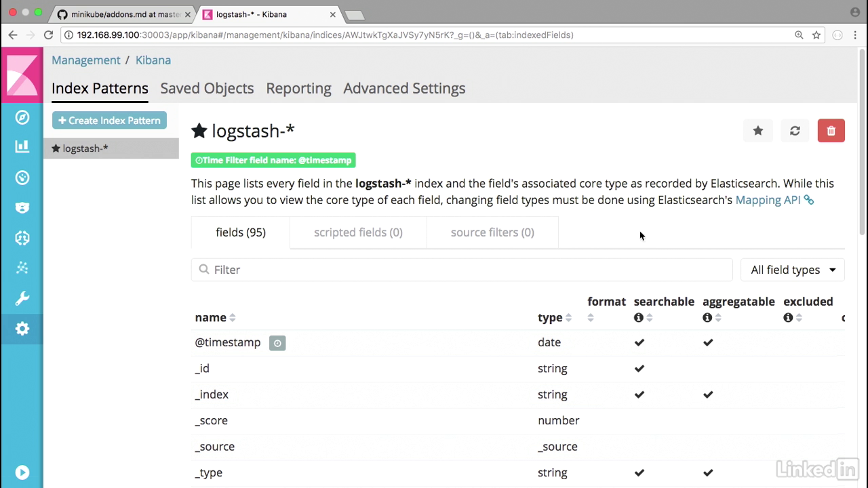This screenshot has height=488, width=868.
Task: Sort by searchable column arrows
Action: coord(650,317)
